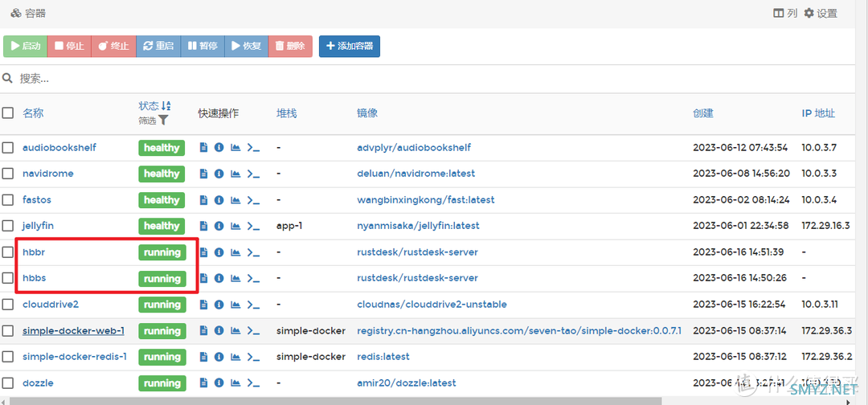The height and width of the screenshot is (405, 868).
Task: Open logs icon for navidrome container
Action: click(x=203, y=174)
